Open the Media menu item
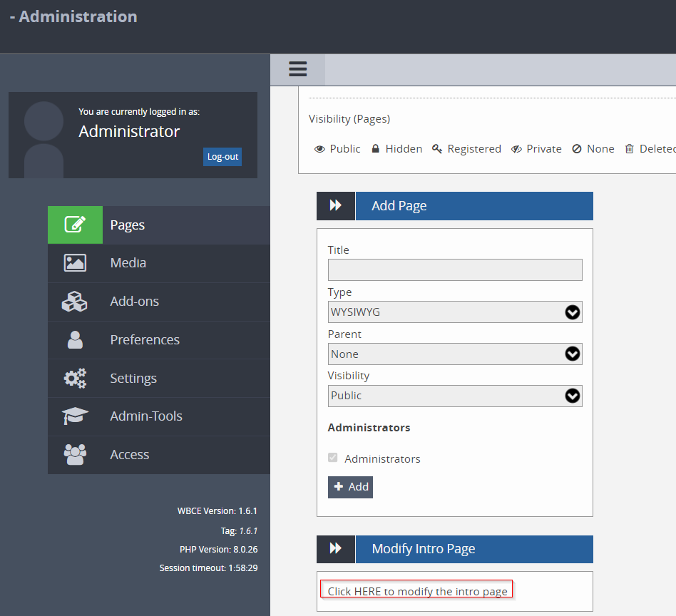 tap(158, 263)
